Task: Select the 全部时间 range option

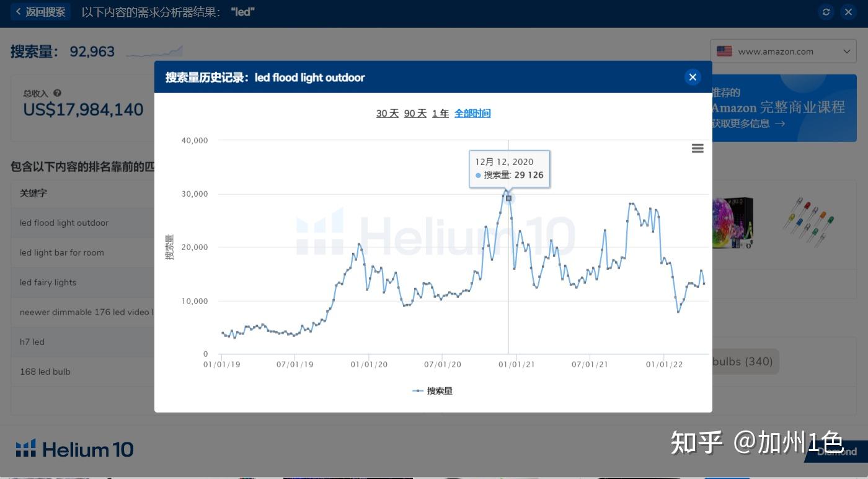Action: (x=472, y=114)
